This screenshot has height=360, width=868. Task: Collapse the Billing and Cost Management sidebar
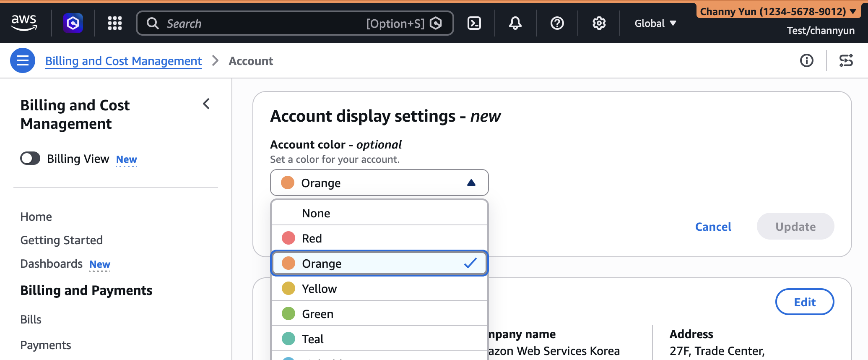(x=206, y=104)
